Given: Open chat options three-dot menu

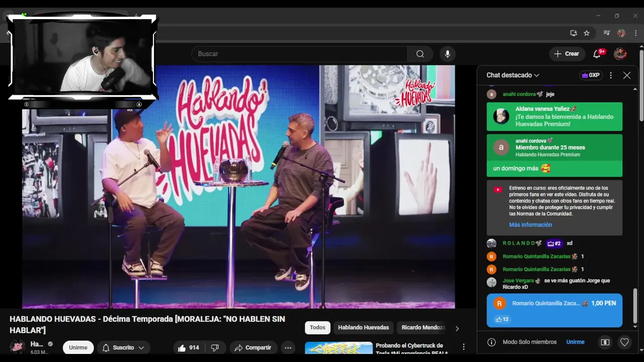Looking at the screenshot, I should tap(611, 75).
